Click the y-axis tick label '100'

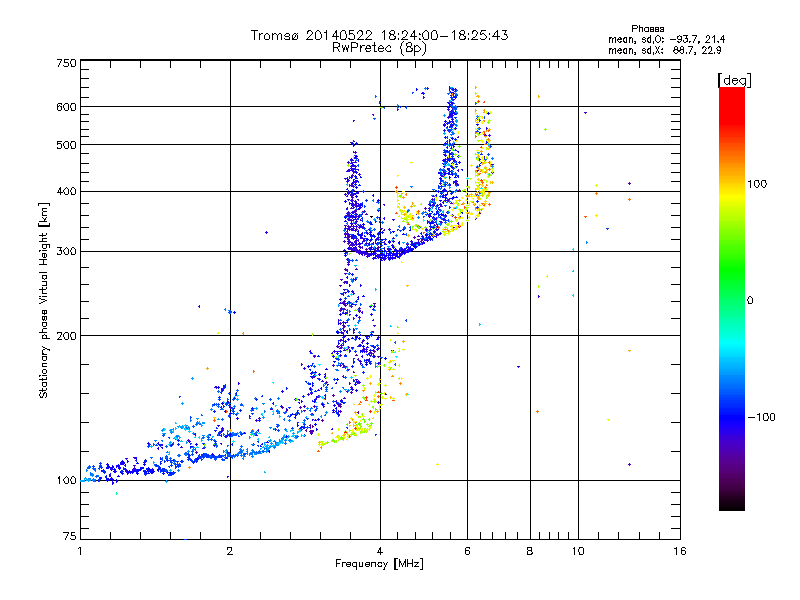[66, 480]
